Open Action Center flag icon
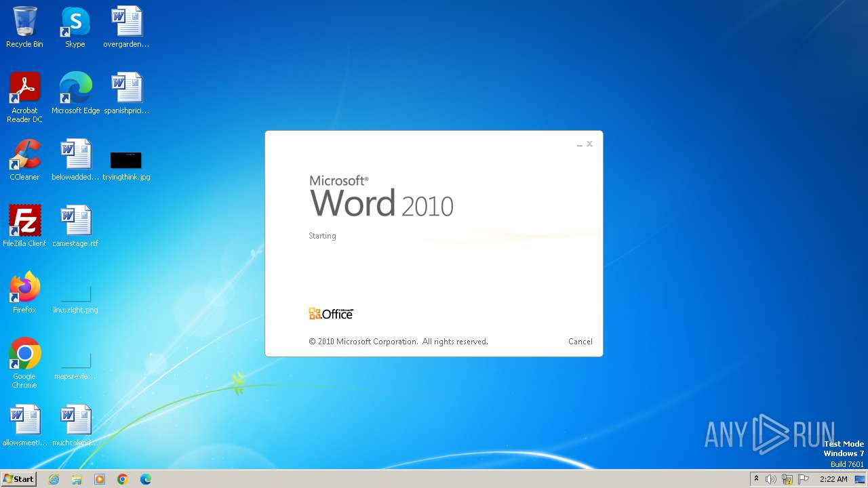The image size is (868, 488). pos(804,479)
